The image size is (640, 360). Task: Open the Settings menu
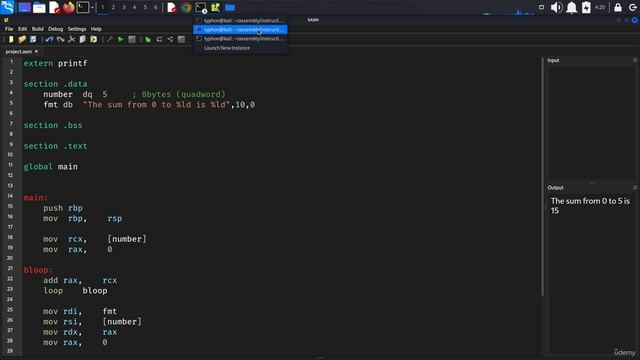pyautogui.click(x=77, y=29)
